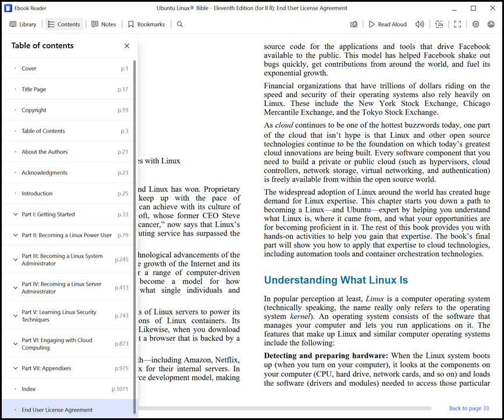Viewport: 504px width, 420px height.
Task: Open settings gear icon
Action: [475, 24]
